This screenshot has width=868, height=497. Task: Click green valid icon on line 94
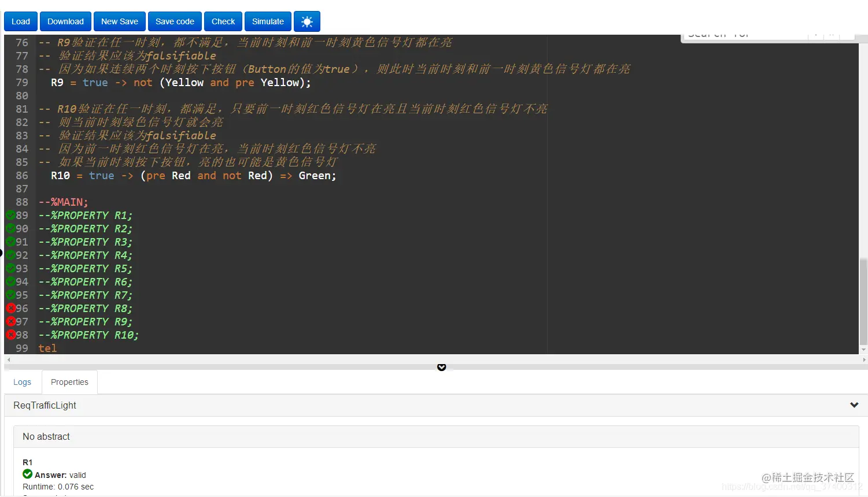click(x=10, y=281)
